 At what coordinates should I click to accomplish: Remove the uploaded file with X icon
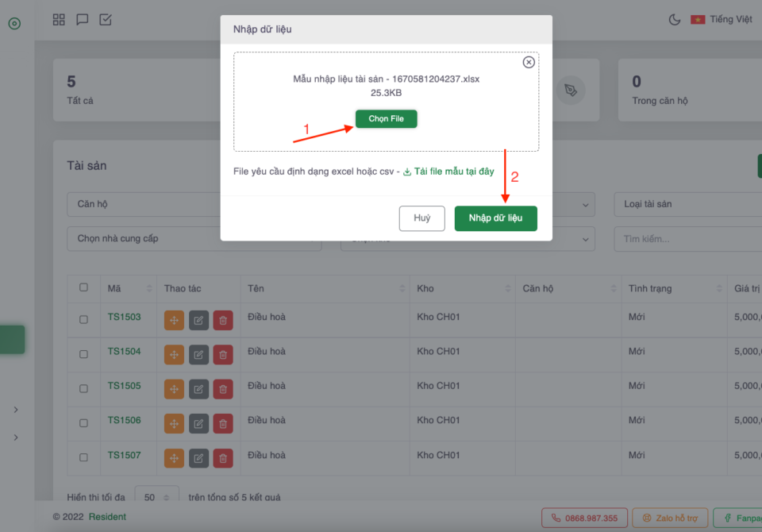pos(529,63)
